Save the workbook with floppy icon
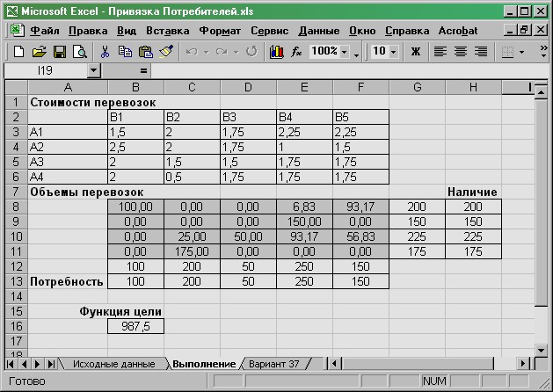This screenshot has height=392, width=553. tap(60, 52)
